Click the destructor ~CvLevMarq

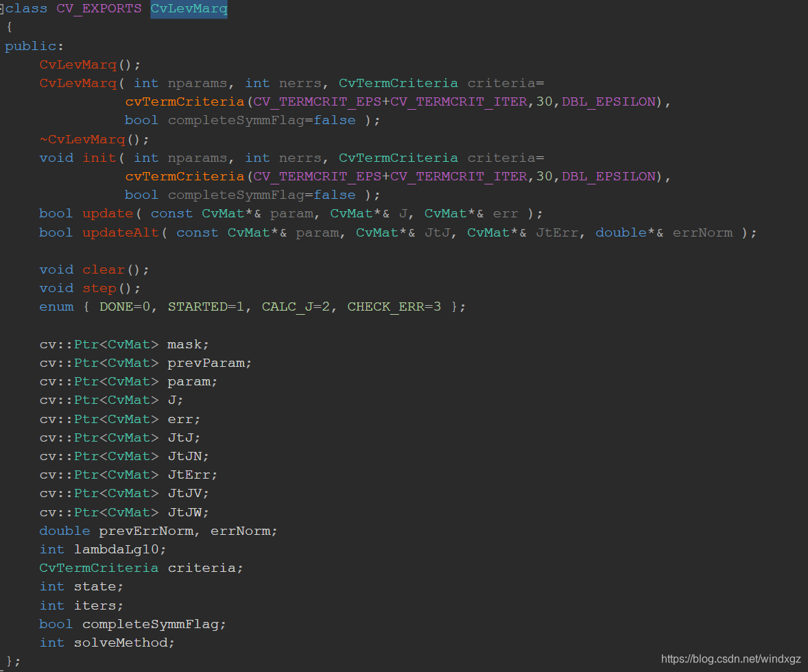coord(82,139)
